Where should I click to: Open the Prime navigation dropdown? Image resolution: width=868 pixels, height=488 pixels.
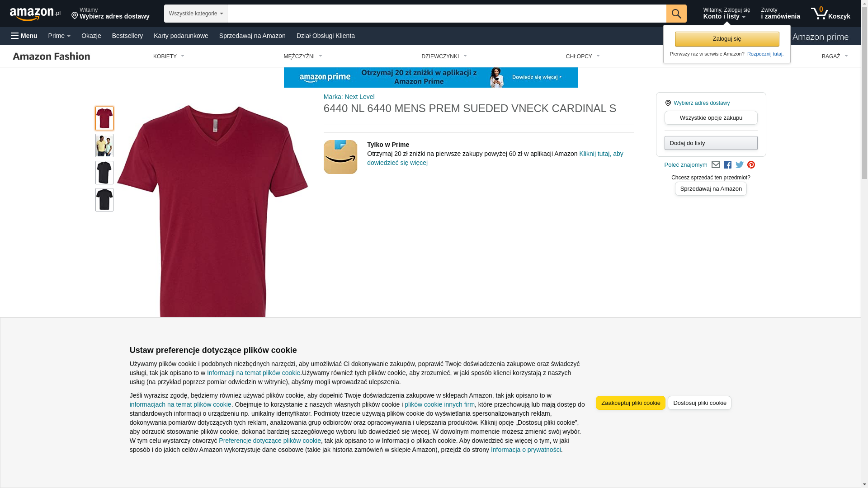[59, 36]
